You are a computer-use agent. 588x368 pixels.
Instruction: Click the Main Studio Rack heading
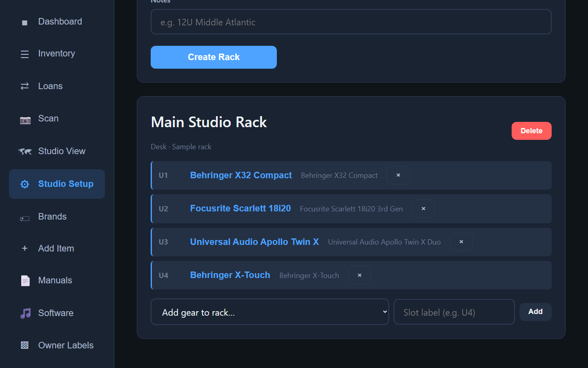209,122
